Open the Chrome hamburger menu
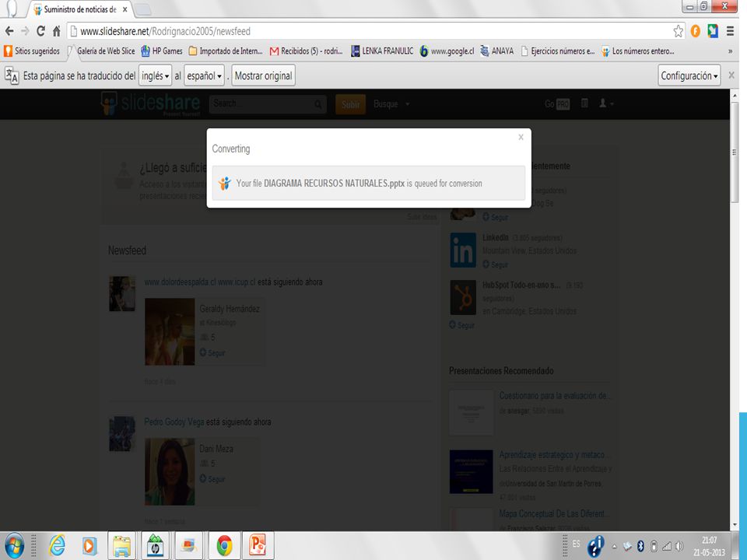This screenshot has height=560, width=747. tap(730, 31)
